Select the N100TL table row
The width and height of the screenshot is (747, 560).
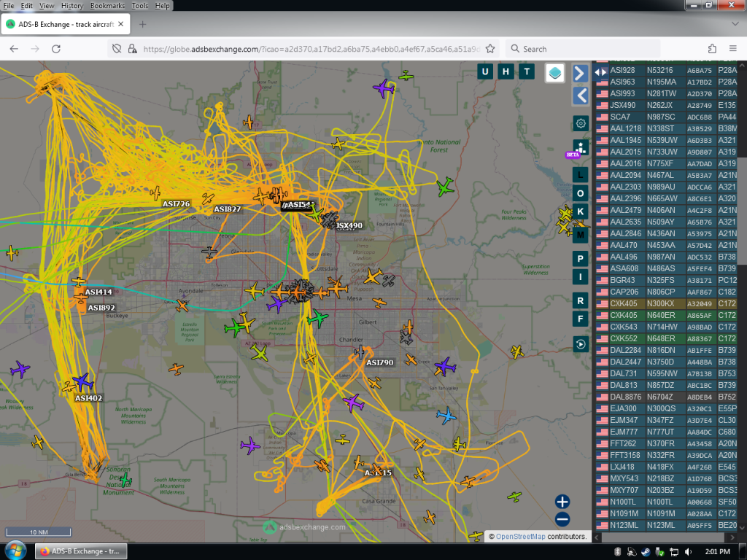[x=666, y=502]
